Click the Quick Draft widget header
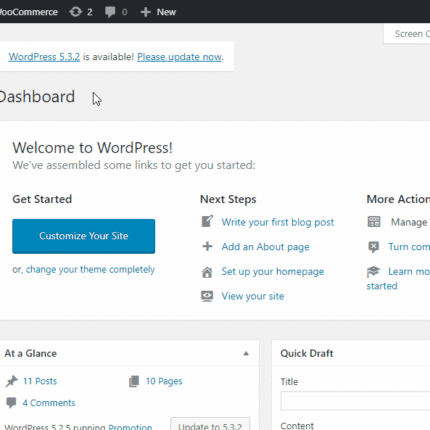Image resolution: width=430 pixels, height=430 pixels. point(351,353)
